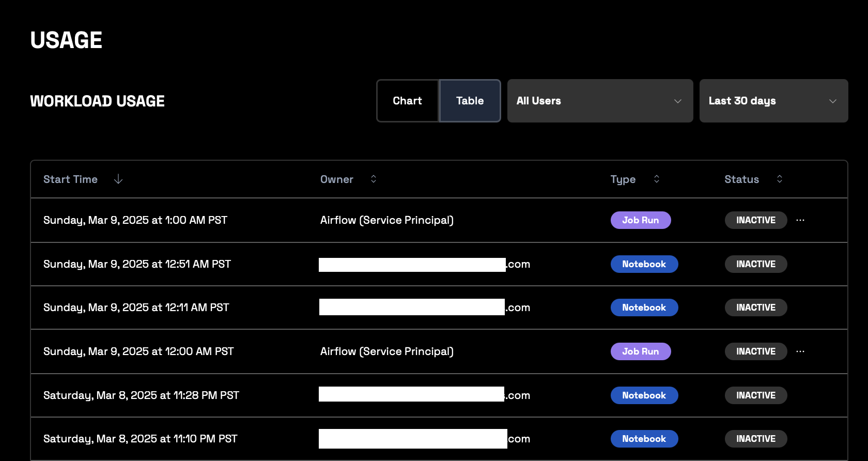Select the Table view tab
The height and width of the screenshot is (461, 868).
470,101
